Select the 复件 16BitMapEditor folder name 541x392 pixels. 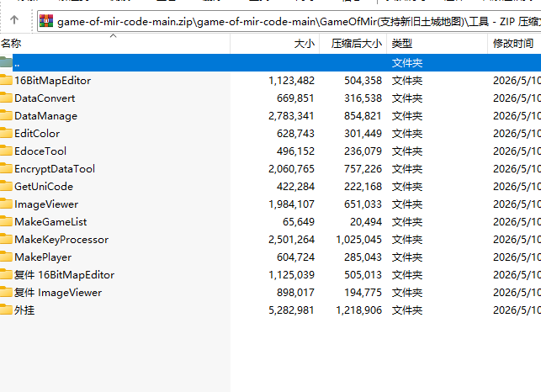coord(64,275)
